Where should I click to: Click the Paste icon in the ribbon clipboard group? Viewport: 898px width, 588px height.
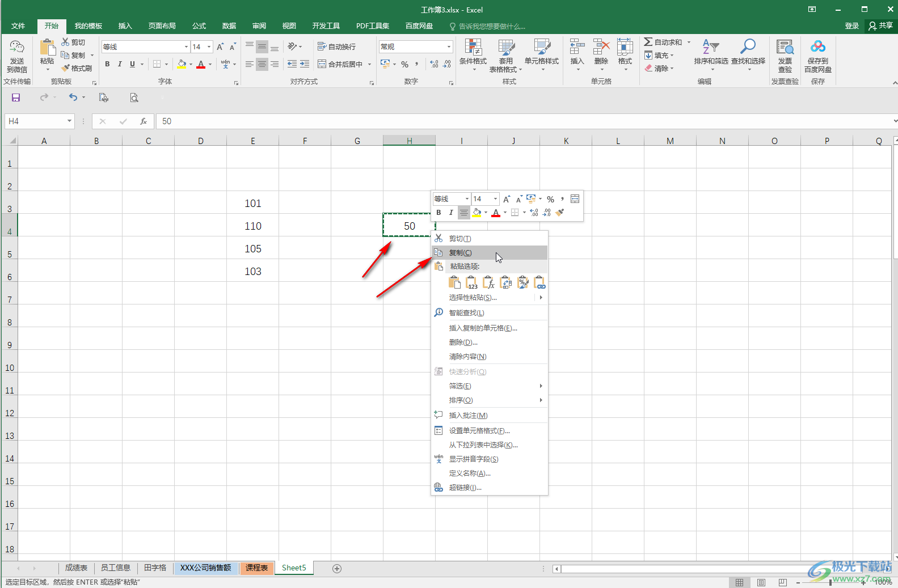tap(47, 48)
